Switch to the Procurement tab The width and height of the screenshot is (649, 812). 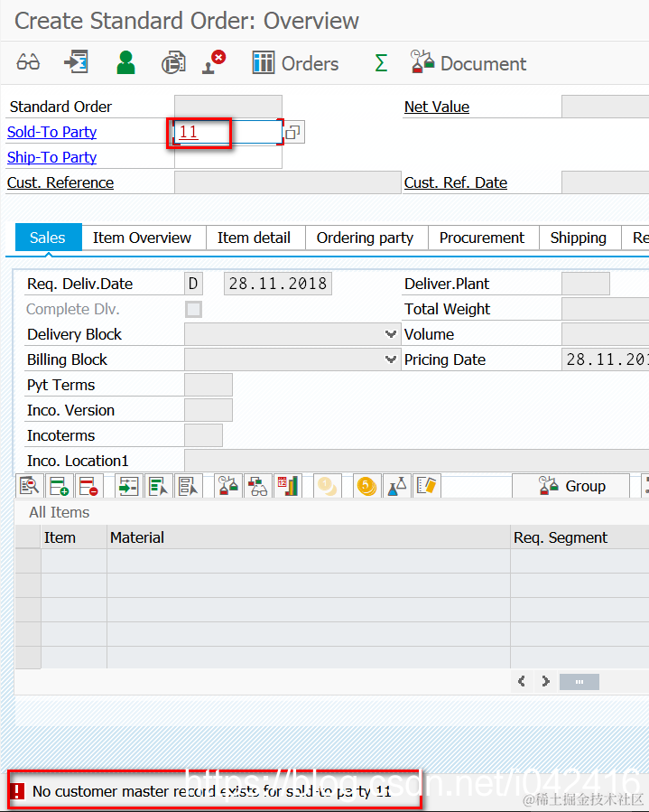pyautogui.click(x=482, y=238)
